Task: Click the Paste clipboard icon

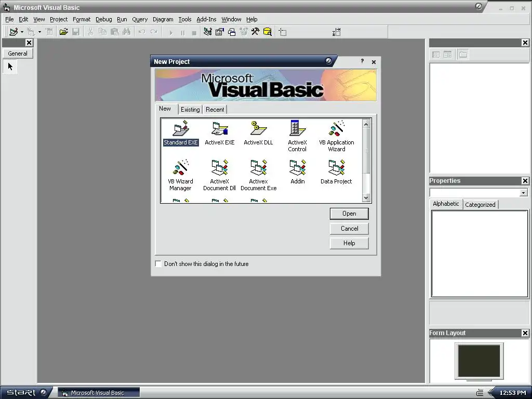Action: [115, 32]
